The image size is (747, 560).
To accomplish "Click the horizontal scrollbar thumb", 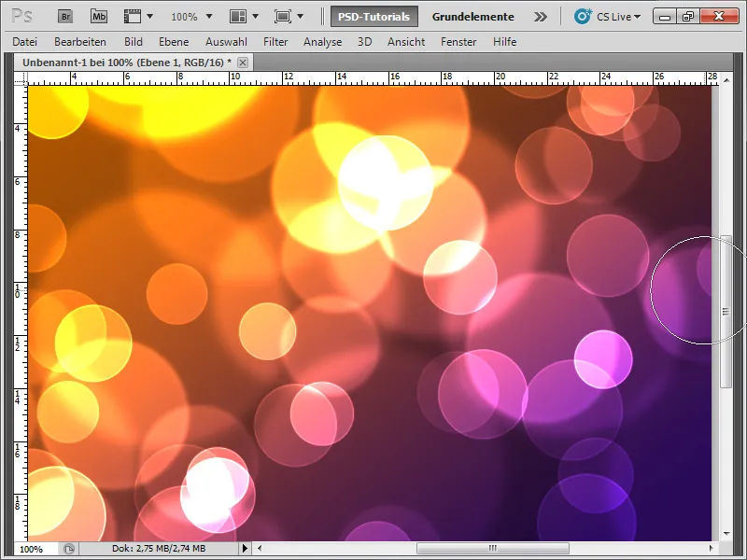I will pyautogui.click(x=493, y=548).
